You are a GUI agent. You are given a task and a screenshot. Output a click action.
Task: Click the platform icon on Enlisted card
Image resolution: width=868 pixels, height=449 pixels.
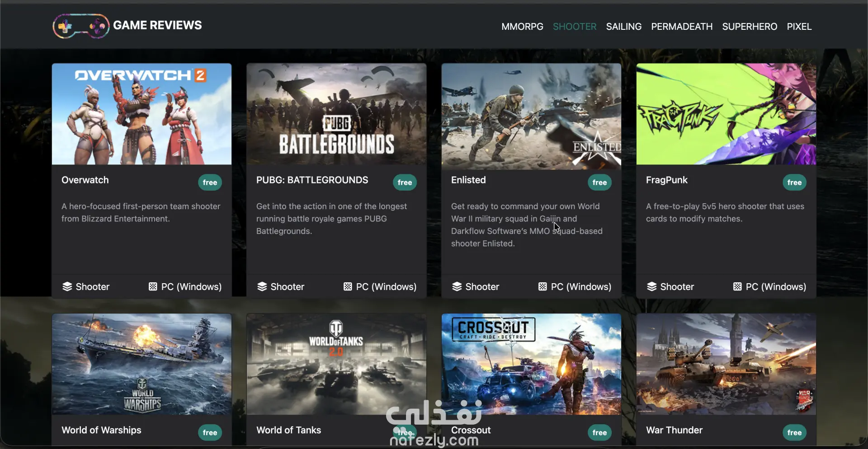click(542, 287)
